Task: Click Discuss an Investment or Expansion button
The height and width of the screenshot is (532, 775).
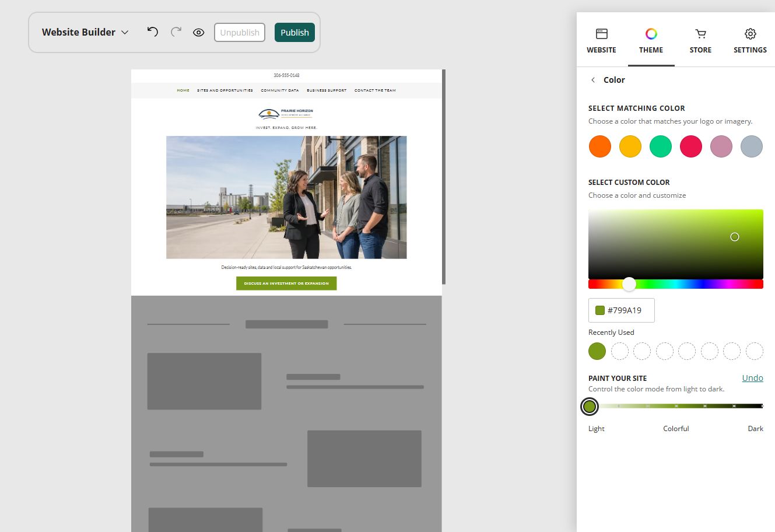Action: [x=286, y=283]
